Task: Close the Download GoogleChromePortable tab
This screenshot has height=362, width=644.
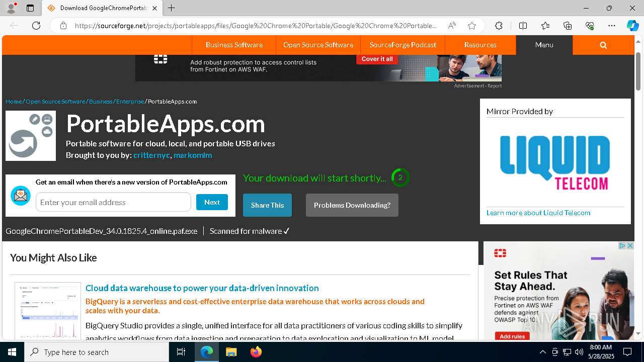Action: click(155, 8)
